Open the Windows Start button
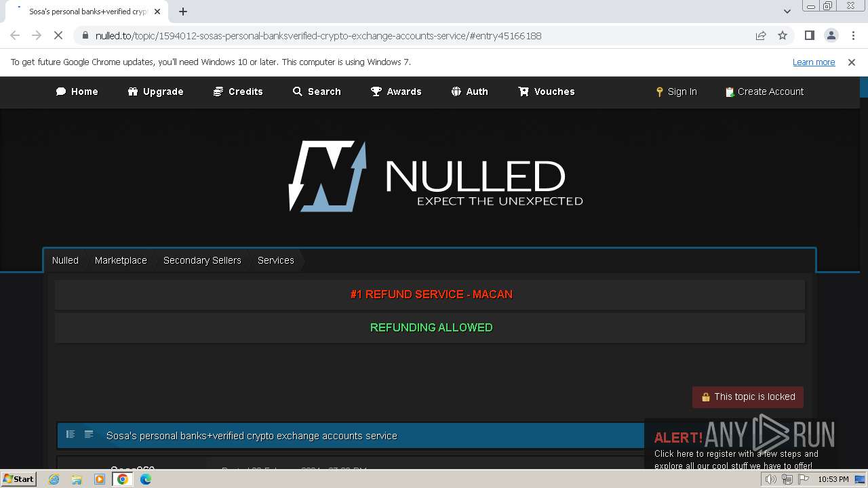This screenshot has height=488, width=868. click(19, 479)
